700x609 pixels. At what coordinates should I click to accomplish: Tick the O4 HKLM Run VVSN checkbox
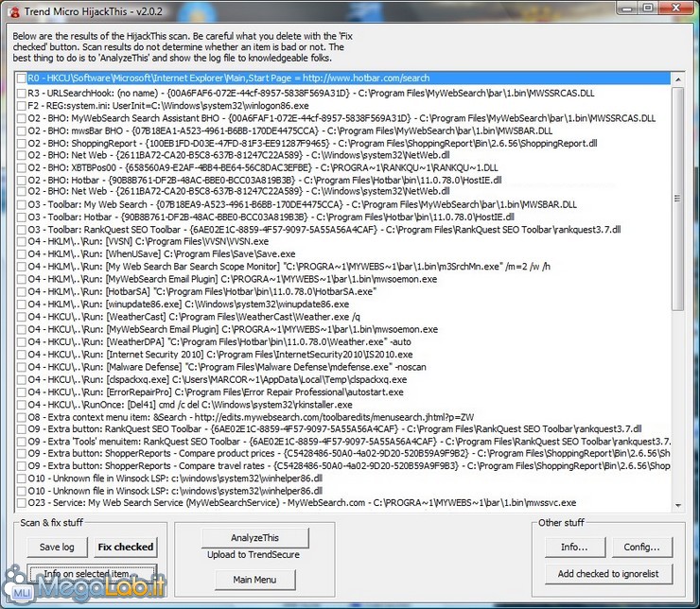point(22,242)
